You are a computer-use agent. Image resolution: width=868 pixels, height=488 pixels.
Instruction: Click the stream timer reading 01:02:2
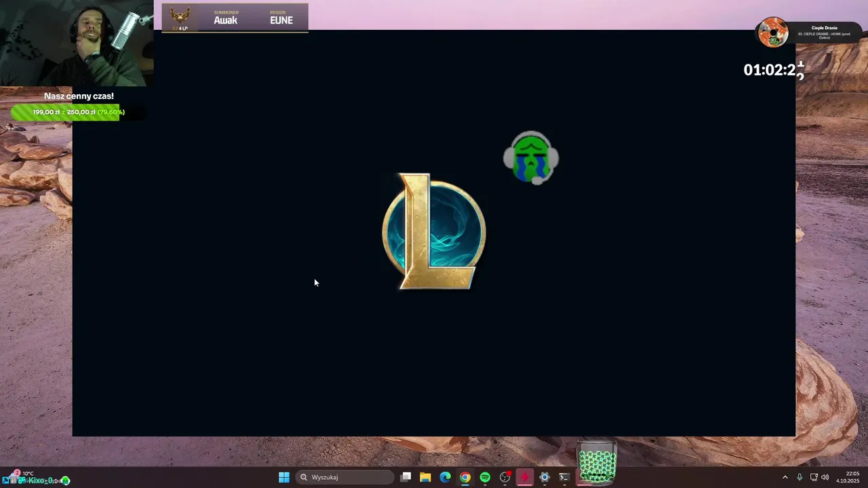(774, 70)
